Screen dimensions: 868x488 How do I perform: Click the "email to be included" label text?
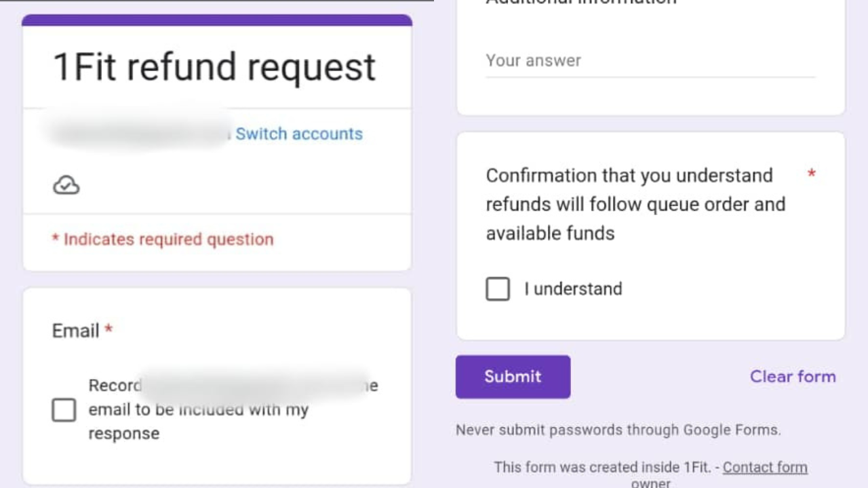(198, 410)
